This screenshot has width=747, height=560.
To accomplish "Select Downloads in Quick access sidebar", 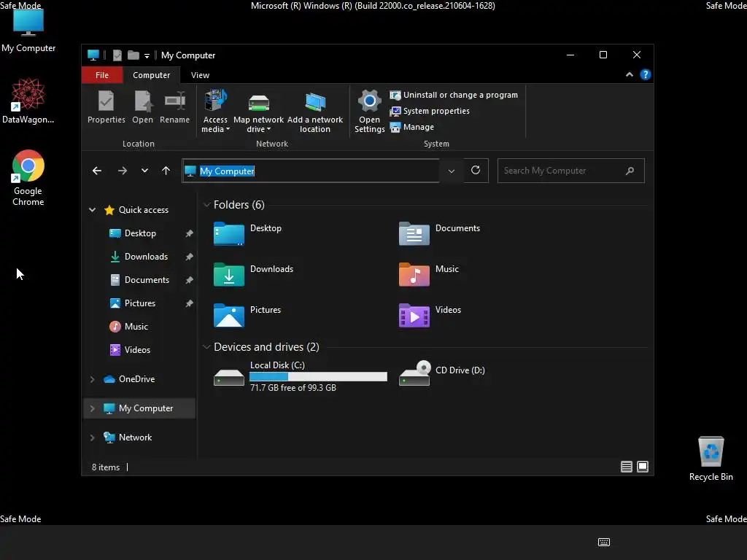I will click(x=146, y=257).
